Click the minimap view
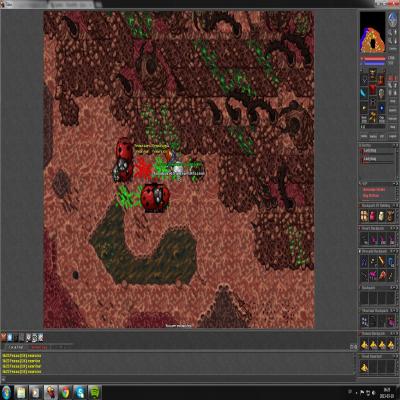 (372, 32)
